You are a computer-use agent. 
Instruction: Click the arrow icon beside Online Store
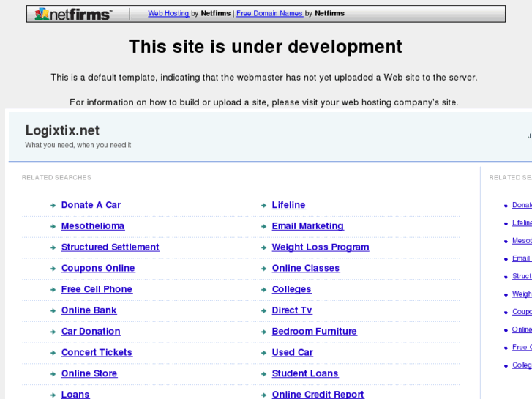click(53, 374)
